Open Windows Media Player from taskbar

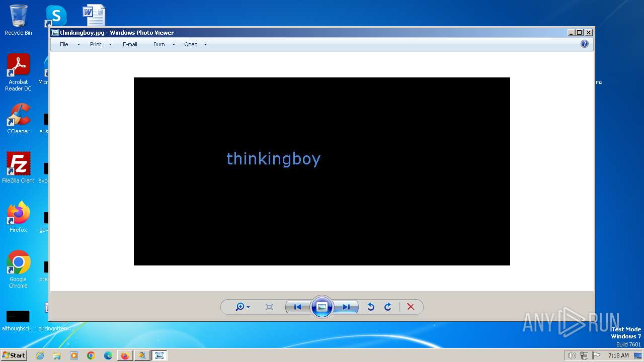click(74, 355)
